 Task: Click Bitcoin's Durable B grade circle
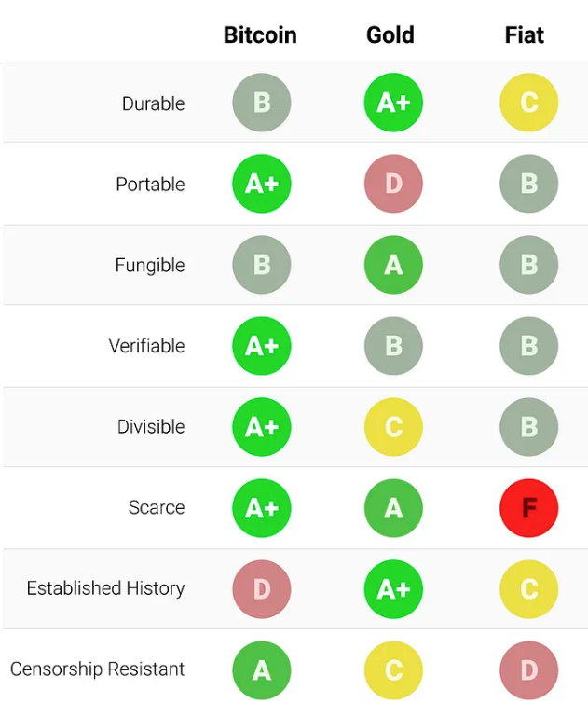point(262,103)
